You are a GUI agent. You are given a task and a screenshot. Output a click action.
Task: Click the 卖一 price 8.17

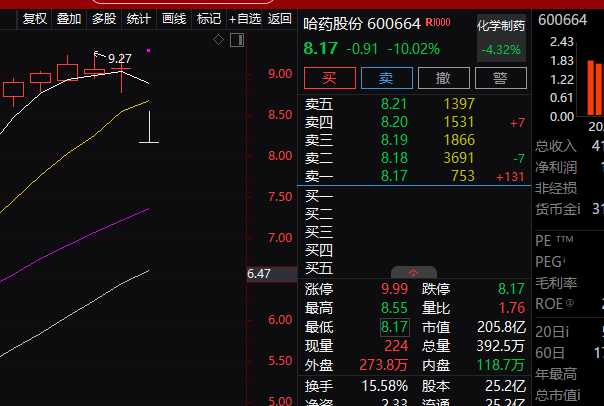click(394, 176)
